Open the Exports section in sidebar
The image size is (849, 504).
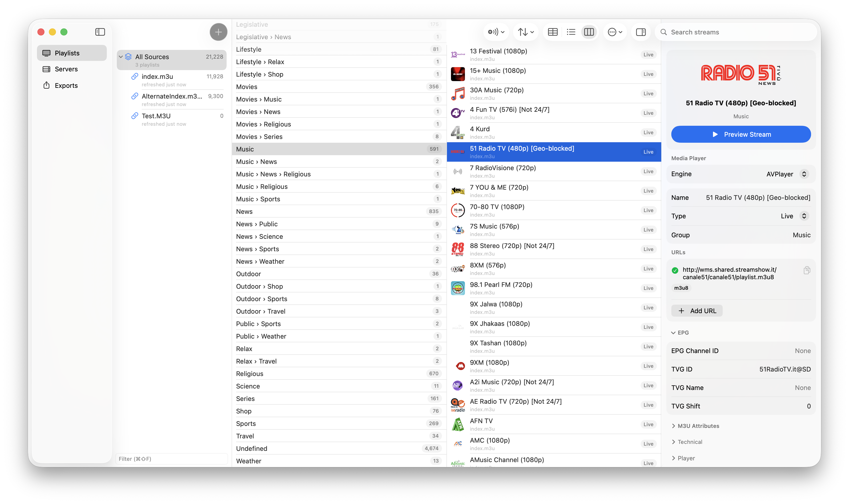pos(66,85)
